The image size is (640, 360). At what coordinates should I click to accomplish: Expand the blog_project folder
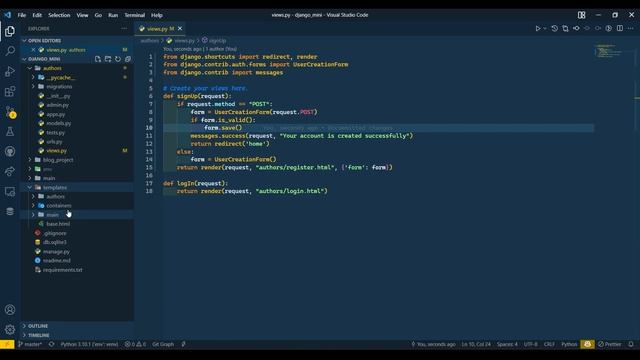(x=77, y=160)
